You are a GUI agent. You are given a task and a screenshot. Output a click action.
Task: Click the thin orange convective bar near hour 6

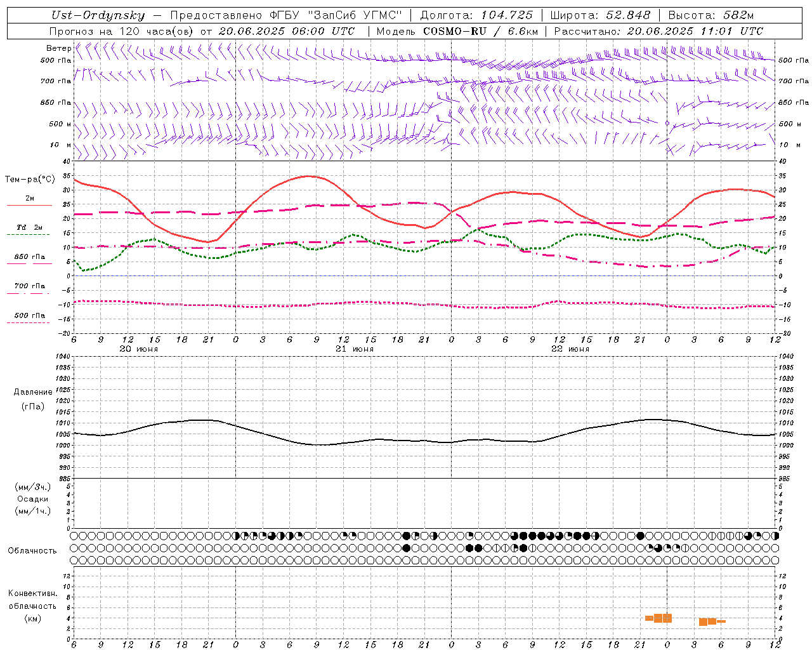pyautogui.click(x=721, y=621)
